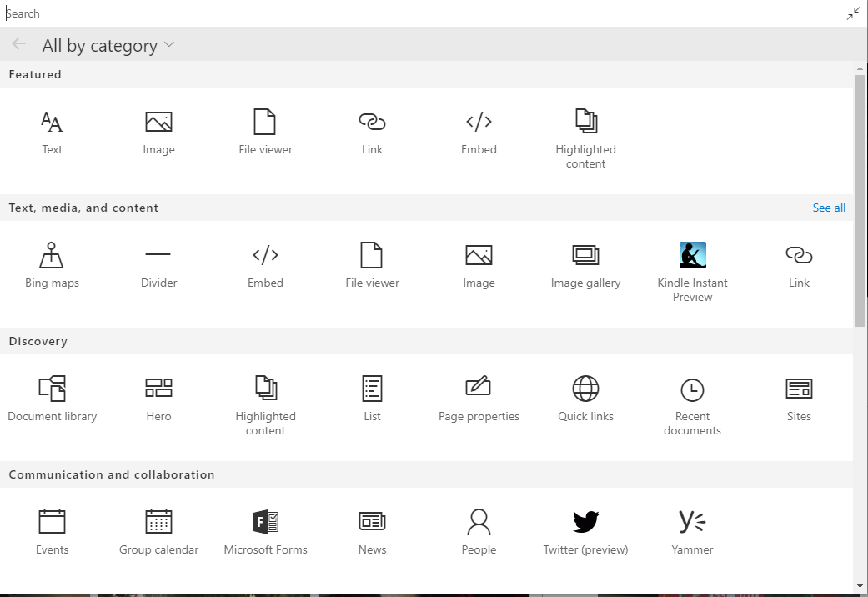Image resolution: width=868 pixels, height=597 pixels.
Task: Insert the Microsoft Forms web part
Action: coord(265,532)
